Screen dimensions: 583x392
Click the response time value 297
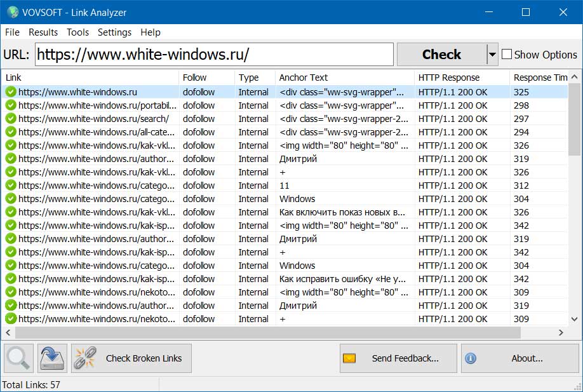click(x=521, y=119)
